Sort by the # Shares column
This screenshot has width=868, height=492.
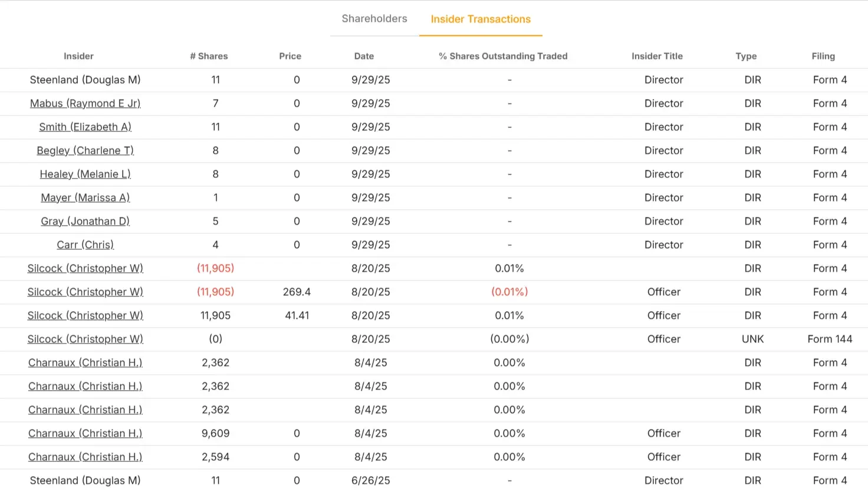[209, 56]
